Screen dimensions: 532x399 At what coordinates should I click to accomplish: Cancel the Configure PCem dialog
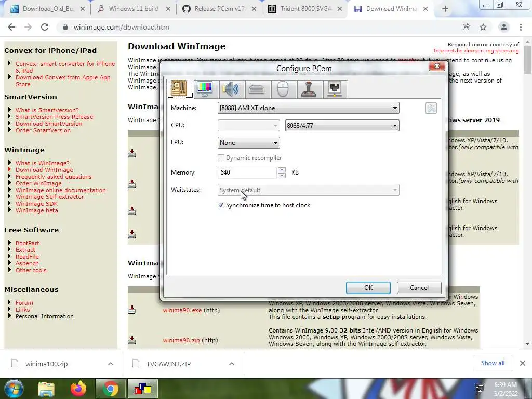click(x=419, y=288)
